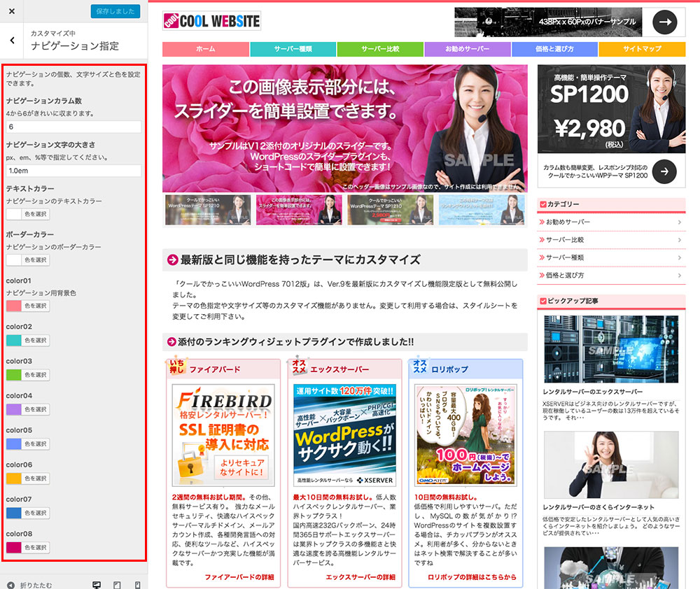Image resolution: width=700 pixels, height=589 pixels.
Task: Click the arrow circle under SP1200 banner
Action: [x=664, y=171]
